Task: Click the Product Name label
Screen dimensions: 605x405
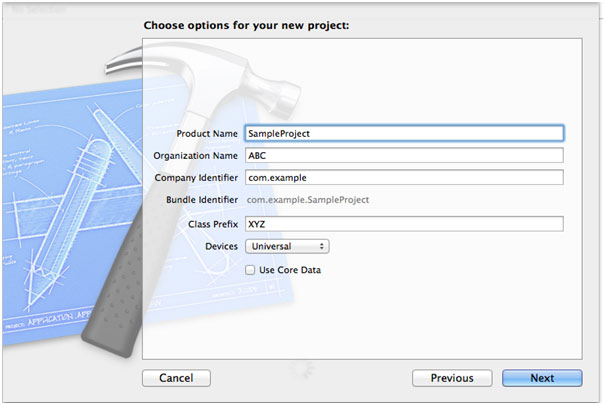Action: tap(207, 133)
